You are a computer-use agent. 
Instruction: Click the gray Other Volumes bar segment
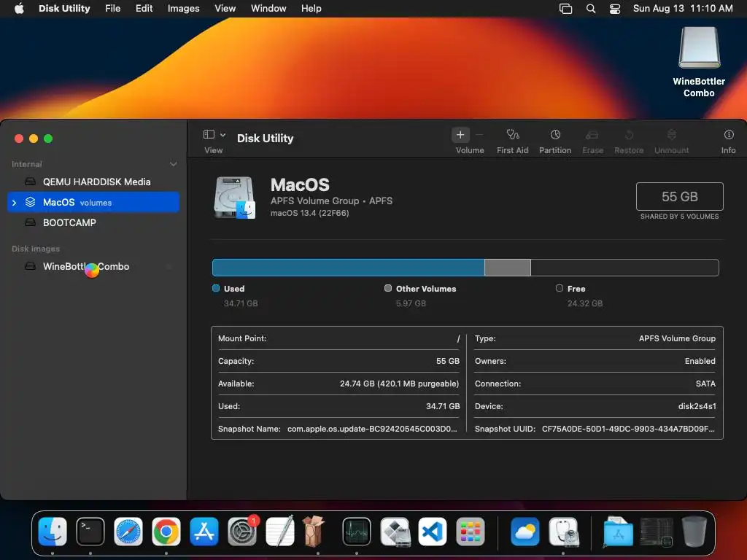coord(508,268)
